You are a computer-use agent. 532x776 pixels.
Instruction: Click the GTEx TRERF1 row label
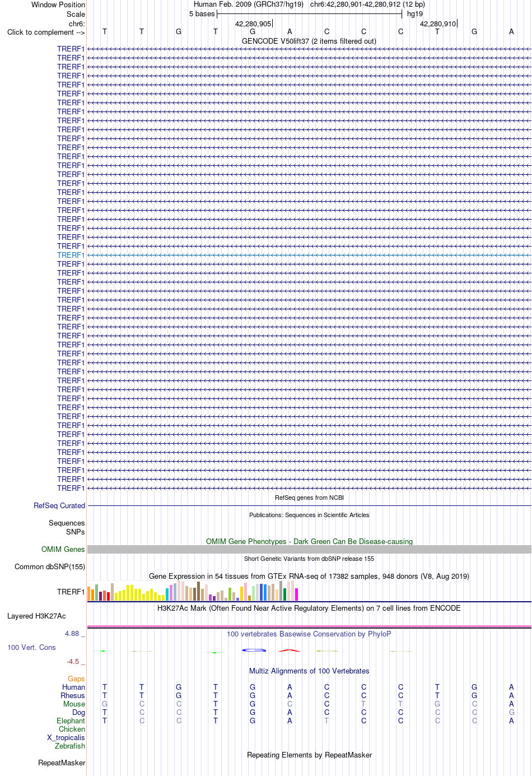click(x=71, y=592)
